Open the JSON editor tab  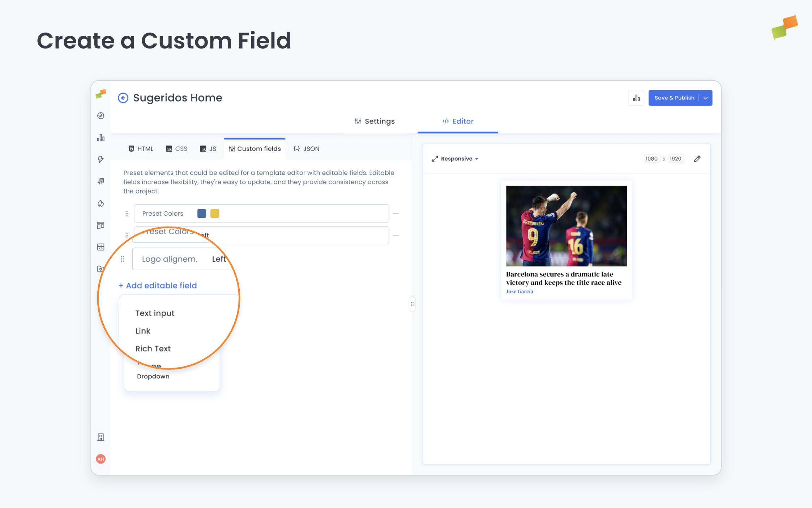[x=307, y=149]
